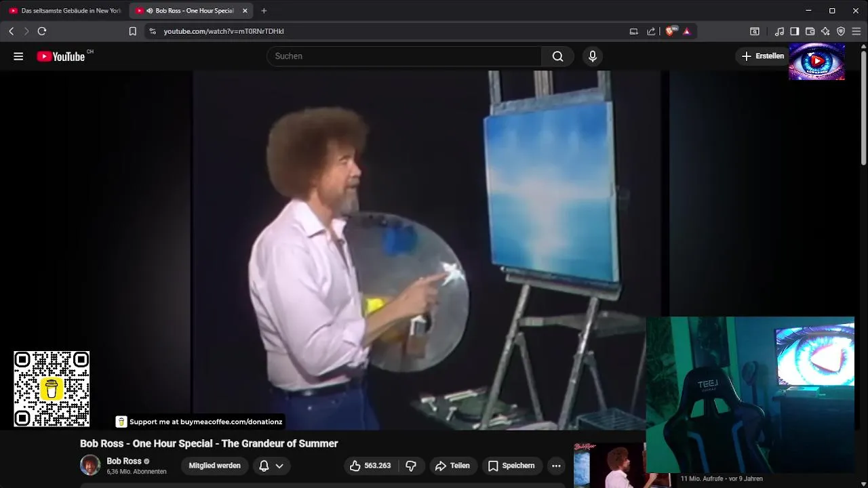Maximize the browser window

tap(832, 11)
